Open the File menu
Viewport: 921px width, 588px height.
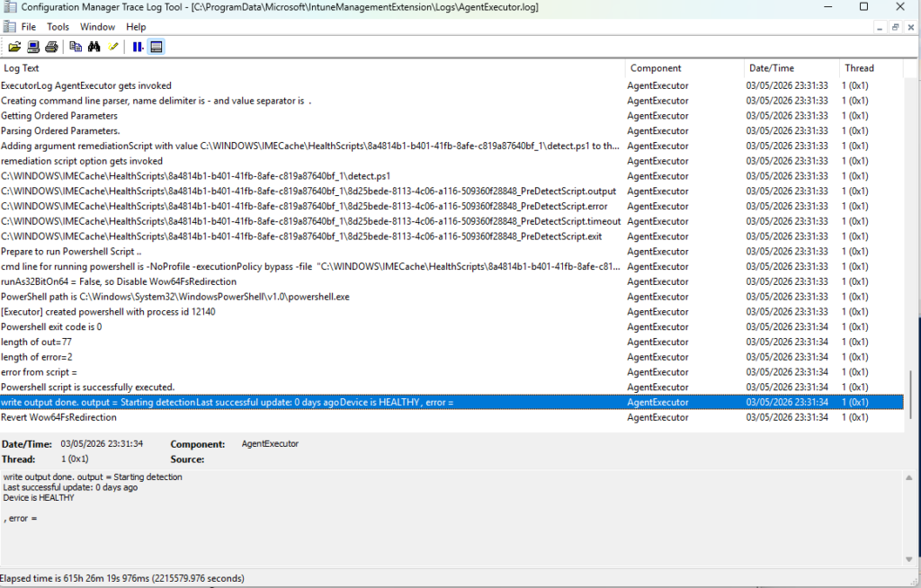(28, 27)
